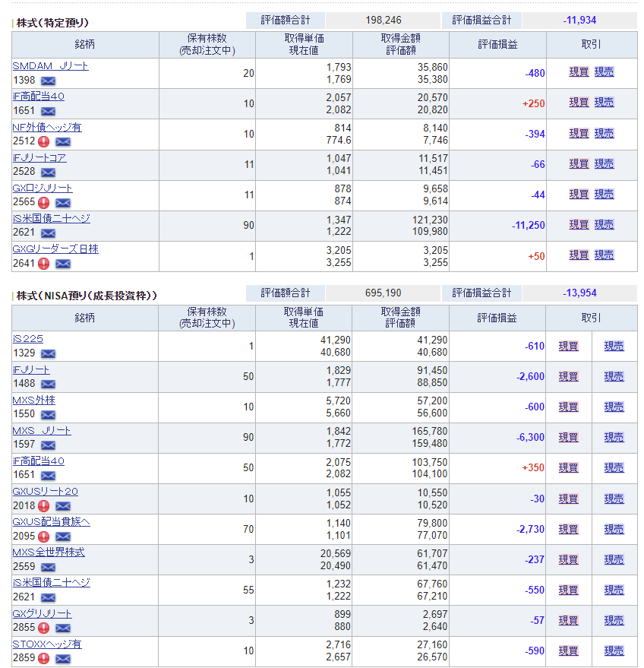Open the GXグリJリート stock link
Image resolution: width=644 pixels, height=668 pixels.
[42, 613]
